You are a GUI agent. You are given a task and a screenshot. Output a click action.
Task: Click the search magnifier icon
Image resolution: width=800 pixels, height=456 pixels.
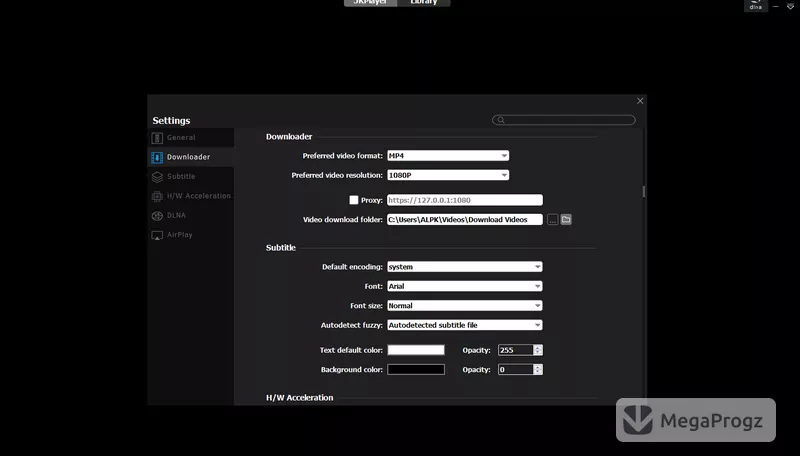(x=501, y=120)
